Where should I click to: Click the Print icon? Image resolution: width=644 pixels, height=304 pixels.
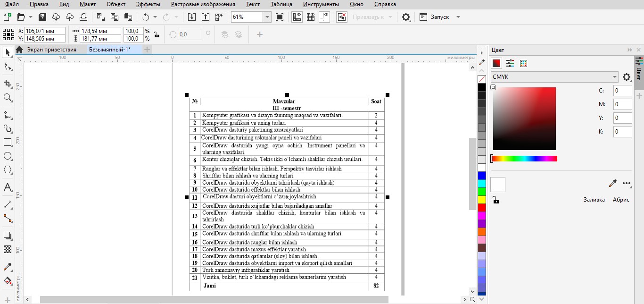tap(83, 17)
